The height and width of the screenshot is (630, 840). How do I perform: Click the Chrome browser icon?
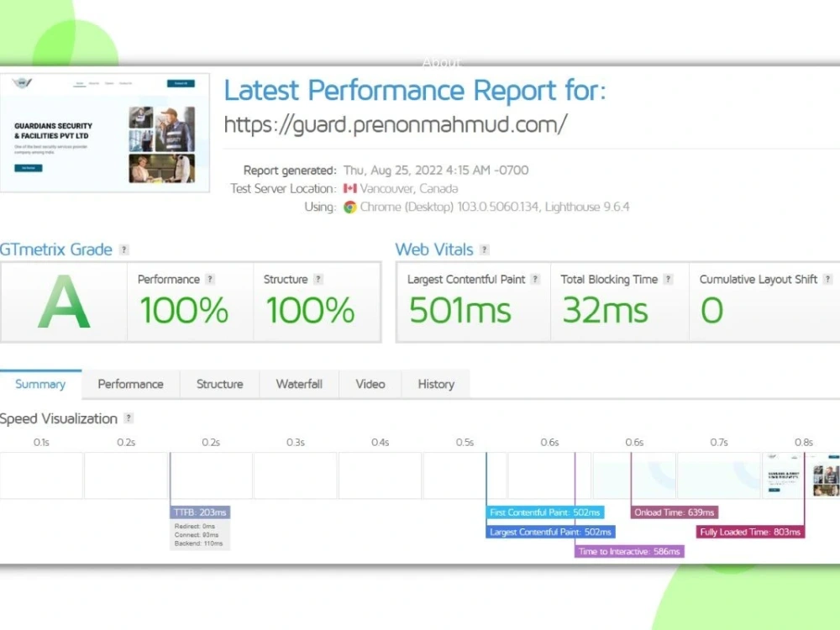tap(349, 207)
